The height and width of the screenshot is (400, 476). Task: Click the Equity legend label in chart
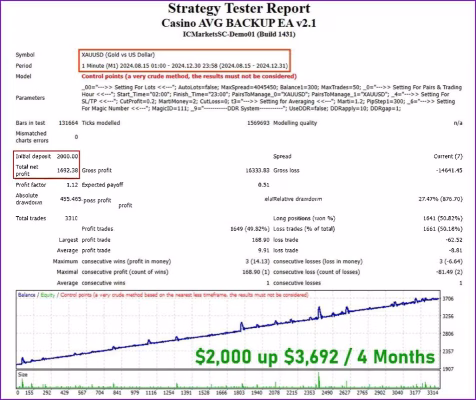[48, 295]
